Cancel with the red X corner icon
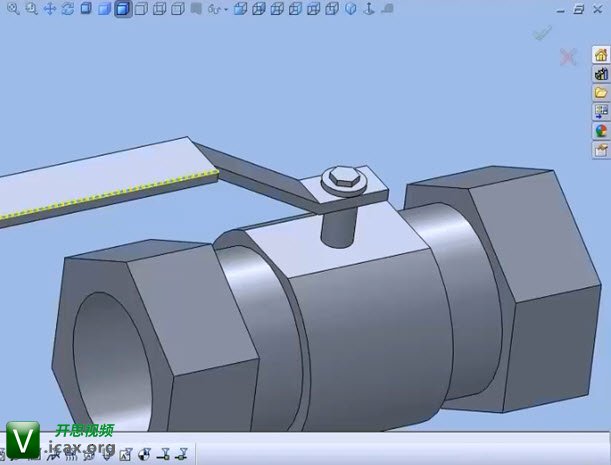 [568, 57]
